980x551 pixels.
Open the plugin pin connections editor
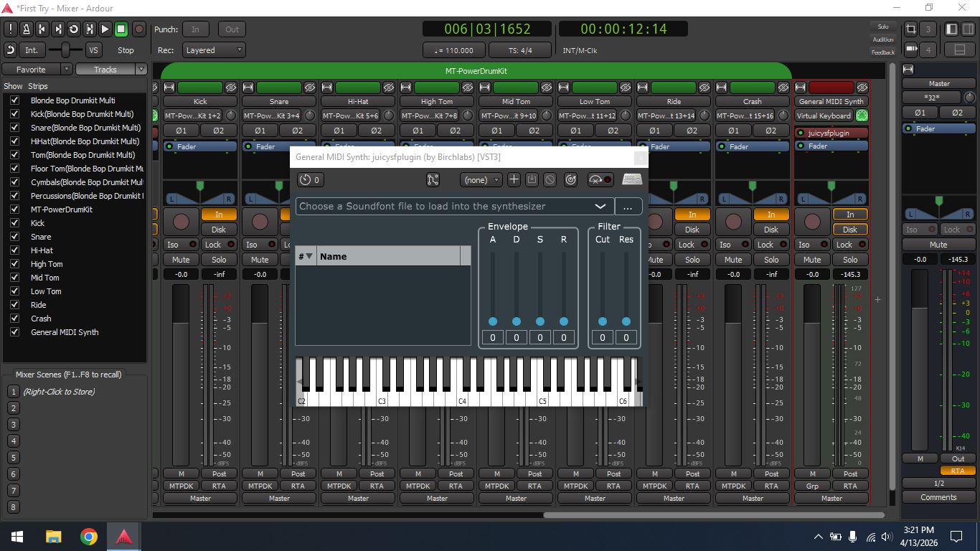[433, 180]
